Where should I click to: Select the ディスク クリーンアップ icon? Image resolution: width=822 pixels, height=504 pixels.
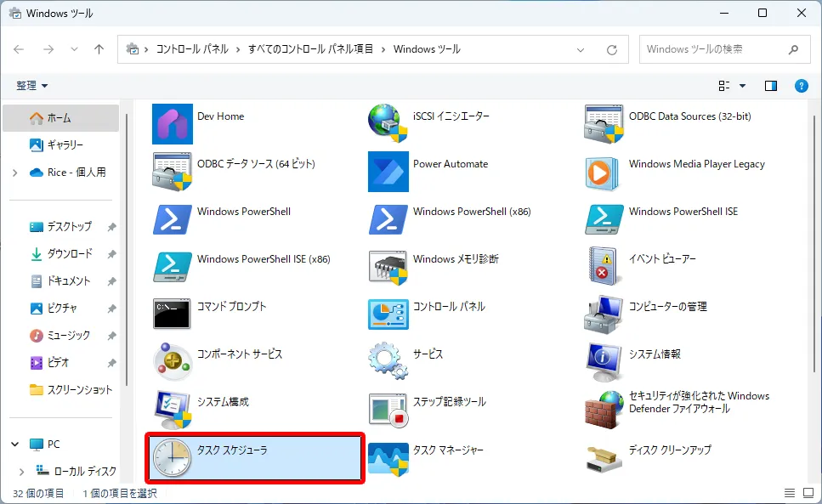click(x=604, y=460)
